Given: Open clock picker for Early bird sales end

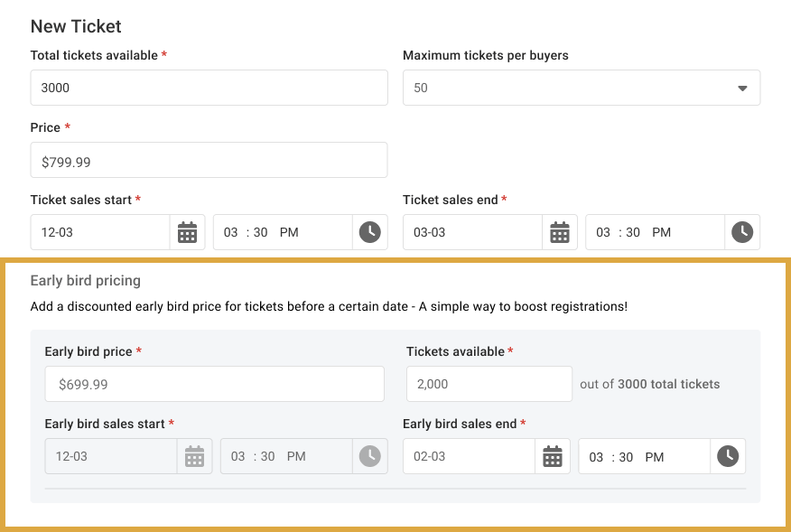Looking at the screenshot, I should tap(728, 456).
